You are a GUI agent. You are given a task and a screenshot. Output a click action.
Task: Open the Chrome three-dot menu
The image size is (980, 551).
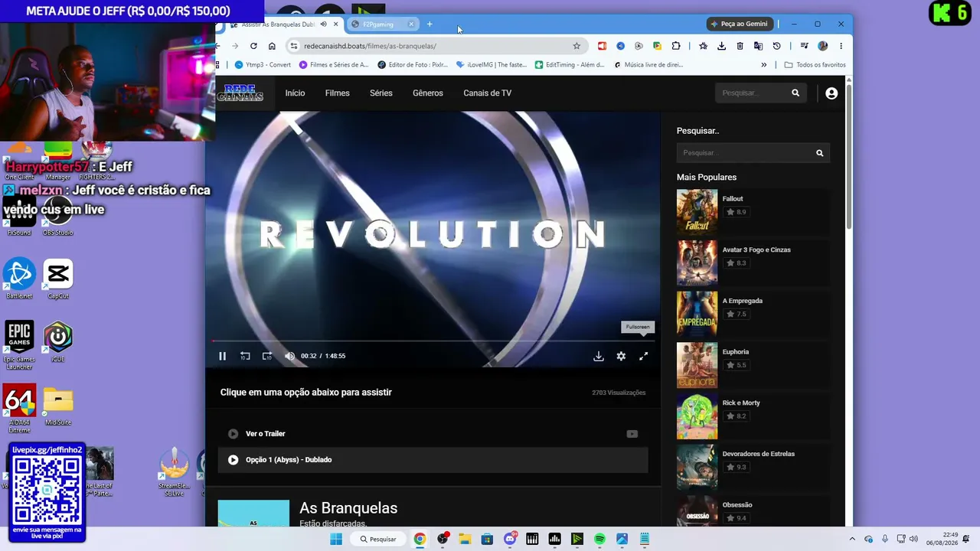(x=841, y=46)
